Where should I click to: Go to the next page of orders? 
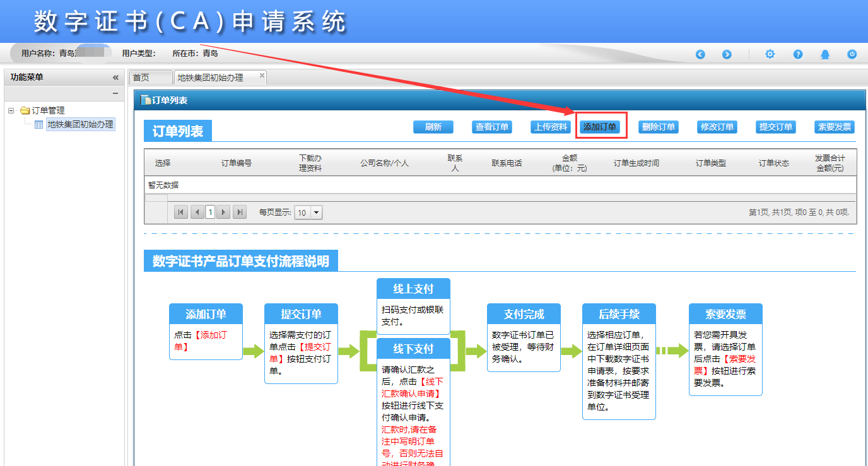(x=223, y=213)
